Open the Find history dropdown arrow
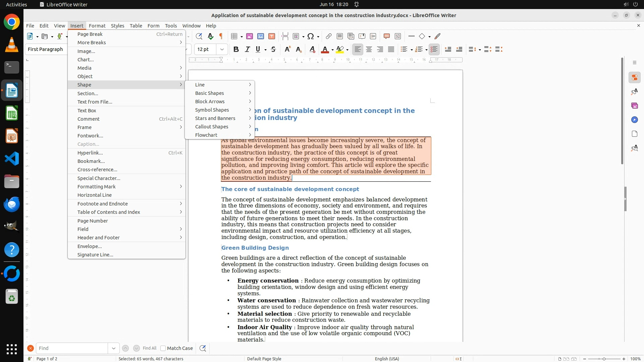This screenshot has width=644, height=362. (x=113, y=348)
